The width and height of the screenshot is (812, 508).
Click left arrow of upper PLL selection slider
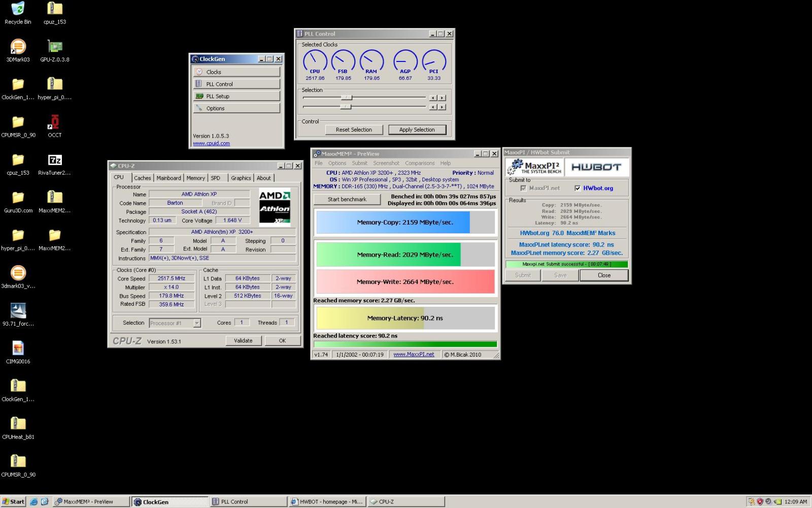(x=433, y=98)
